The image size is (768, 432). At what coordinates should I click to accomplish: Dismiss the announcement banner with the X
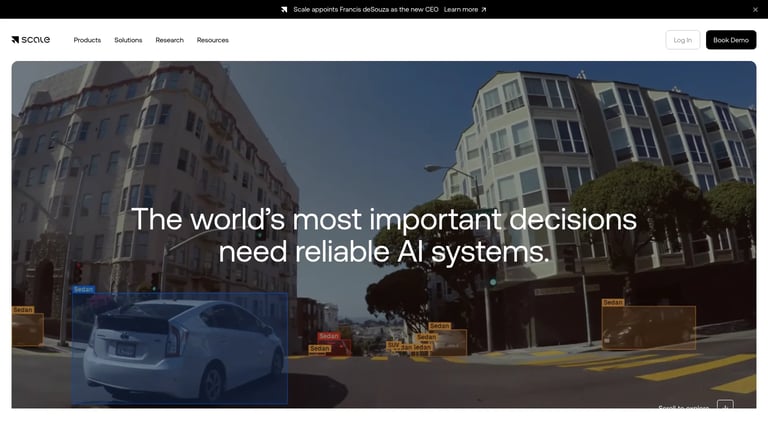tap(755, 9)
